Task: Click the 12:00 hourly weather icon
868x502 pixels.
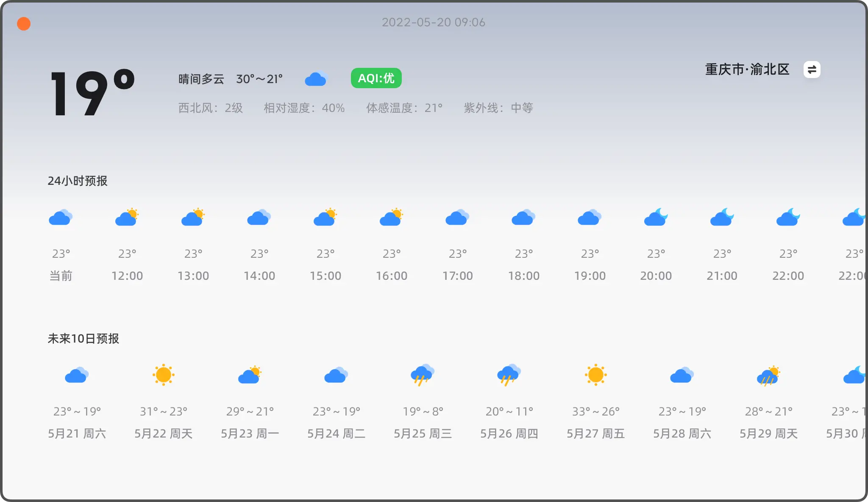Action: 127,218
